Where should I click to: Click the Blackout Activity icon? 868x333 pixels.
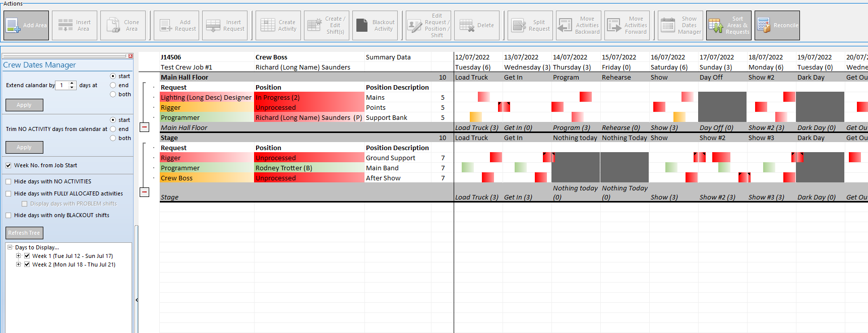coord(375,25)
